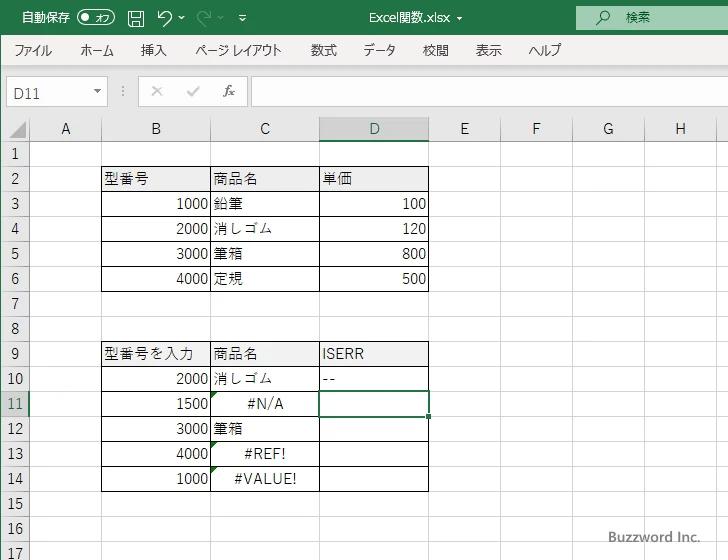
Task: Click the Enter checkmark formula button
Action: click(193, 91)
